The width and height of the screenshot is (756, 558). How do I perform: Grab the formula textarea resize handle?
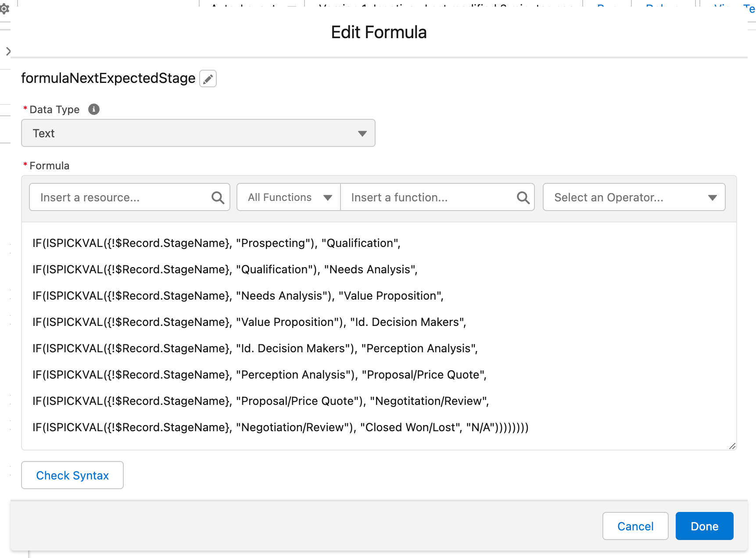[x=732, y=446]
